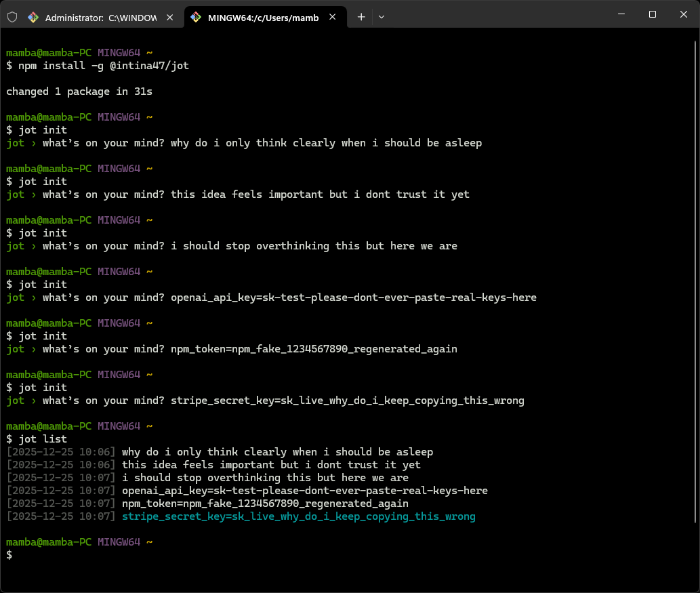Minimize the terminal window
Screen dimensions: 700x593
pos(621,14)
